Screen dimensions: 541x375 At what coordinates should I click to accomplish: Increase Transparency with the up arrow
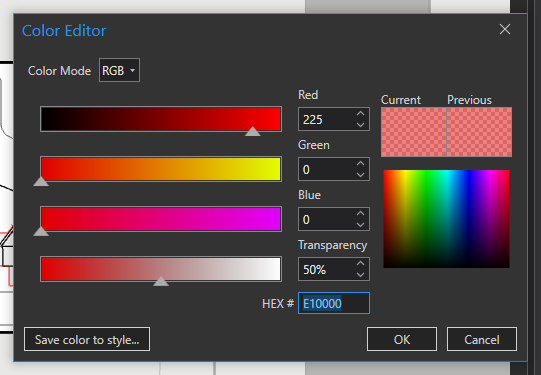[x=361, y=263]
